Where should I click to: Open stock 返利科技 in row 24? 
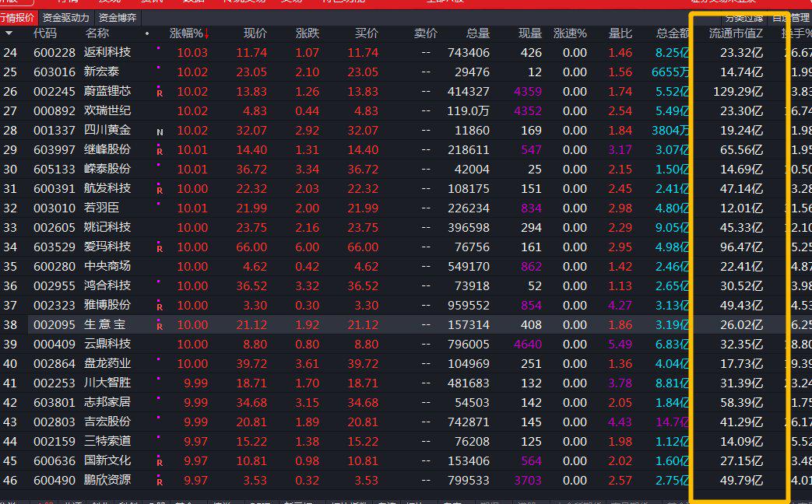click(107, 52)
